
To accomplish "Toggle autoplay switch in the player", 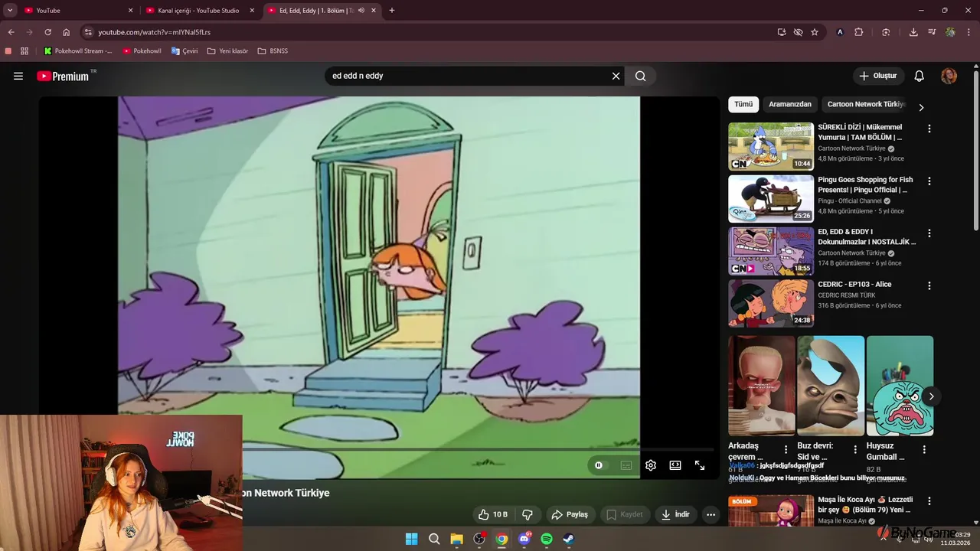I will pos(599,465).
